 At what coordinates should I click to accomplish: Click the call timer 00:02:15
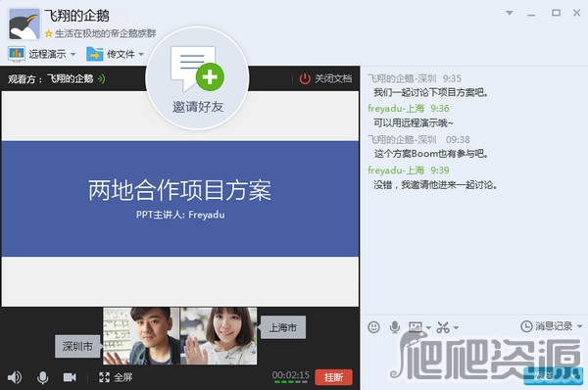291,375
